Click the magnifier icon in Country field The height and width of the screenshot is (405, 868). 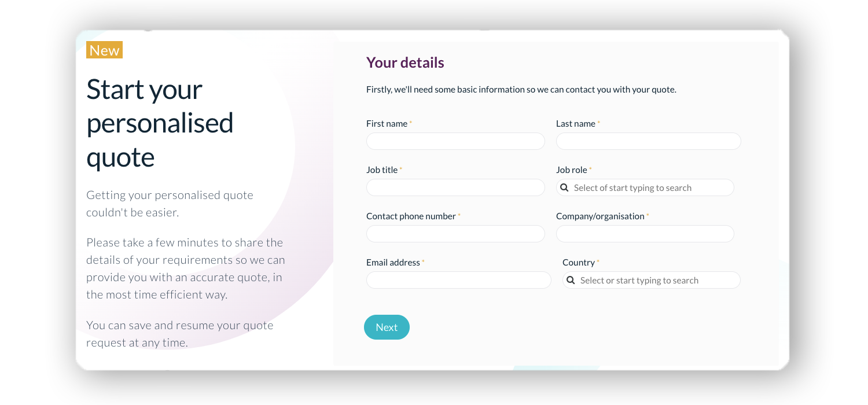click(x=571, y=281)
